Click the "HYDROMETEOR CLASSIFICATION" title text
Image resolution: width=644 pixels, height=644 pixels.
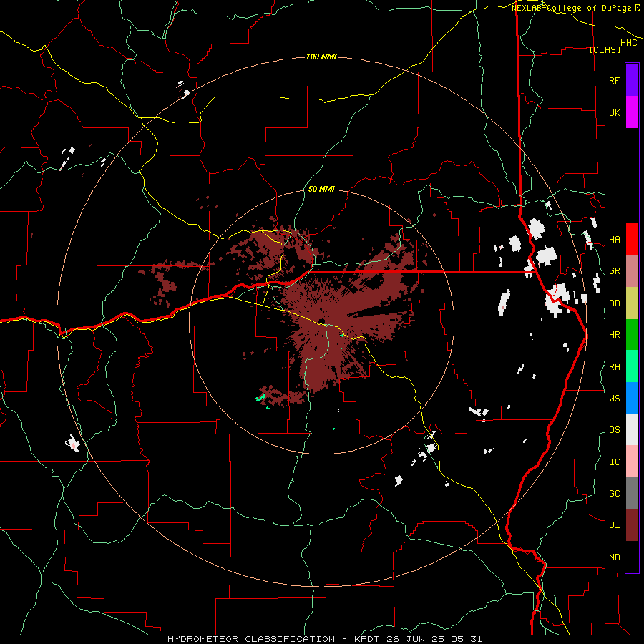(x=251, y=639)
